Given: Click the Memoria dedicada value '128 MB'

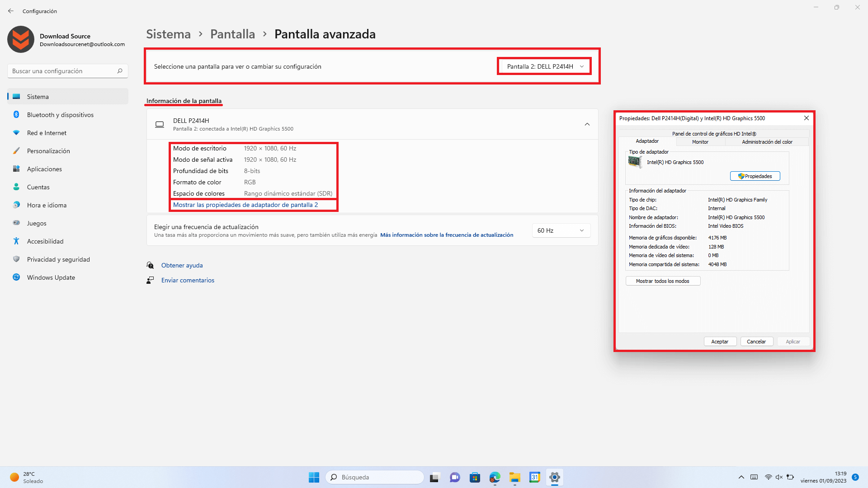Looking at the screenshot, I should tap(716, 247).
